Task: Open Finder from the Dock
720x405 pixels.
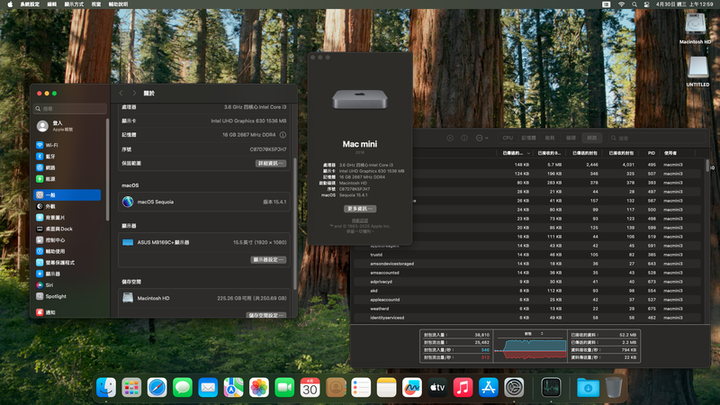Action: click(106, 388)
